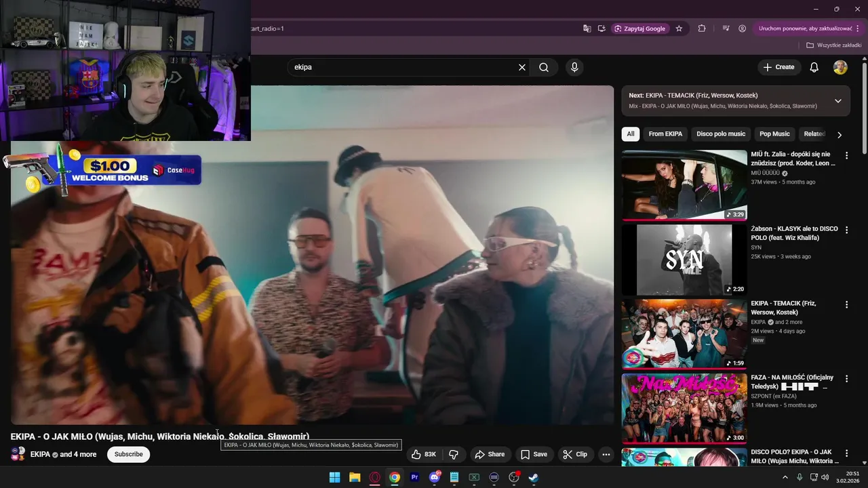Image resolution: width=868 pixels, height=488 pixels.
Task: Open Windows Start menu
Action: [334, 477]
